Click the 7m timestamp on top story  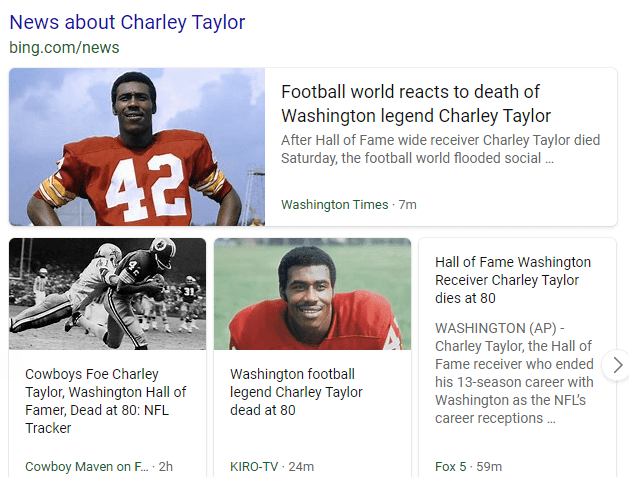pos(407,205)
